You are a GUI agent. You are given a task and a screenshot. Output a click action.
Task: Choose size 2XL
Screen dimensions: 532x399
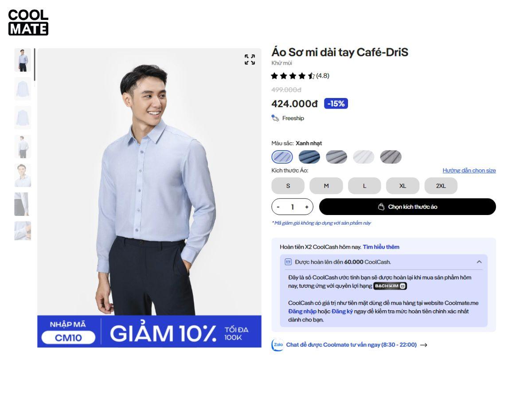[x=441, y=186]
